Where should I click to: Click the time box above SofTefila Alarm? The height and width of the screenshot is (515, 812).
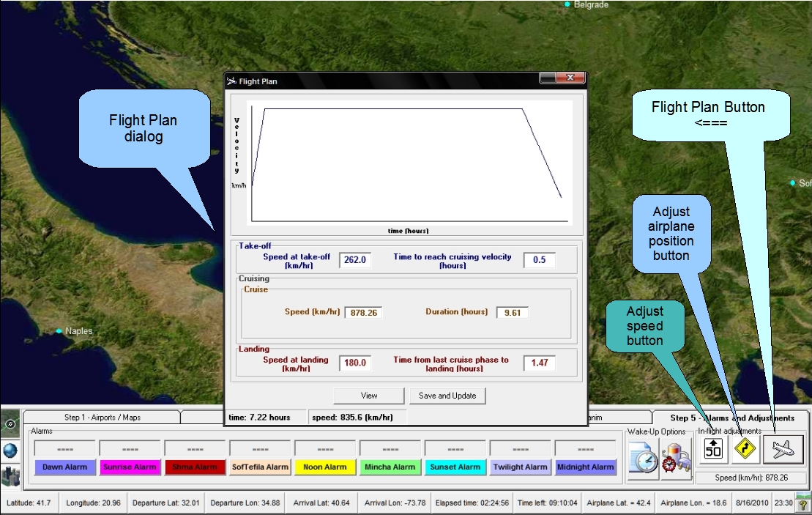click(260, 448)
